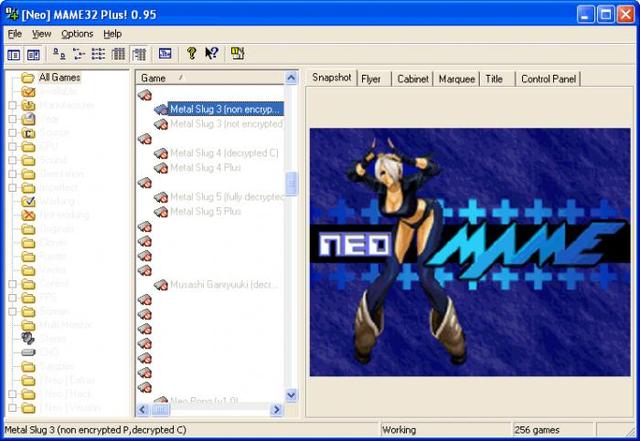Switch to large icons view
This screenshot has height=441, width=640.
click(60, 54)
